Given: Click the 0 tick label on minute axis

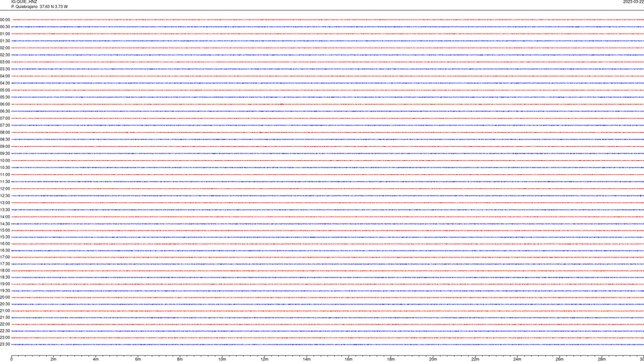Looking at the screenshot, I should [11, 359].
